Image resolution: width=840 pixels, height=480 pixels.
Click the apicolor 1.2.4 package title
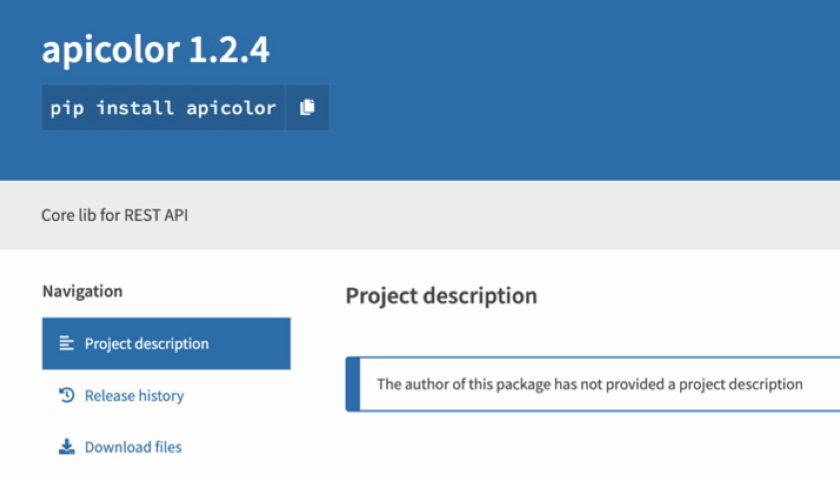[x=155, y=49]
